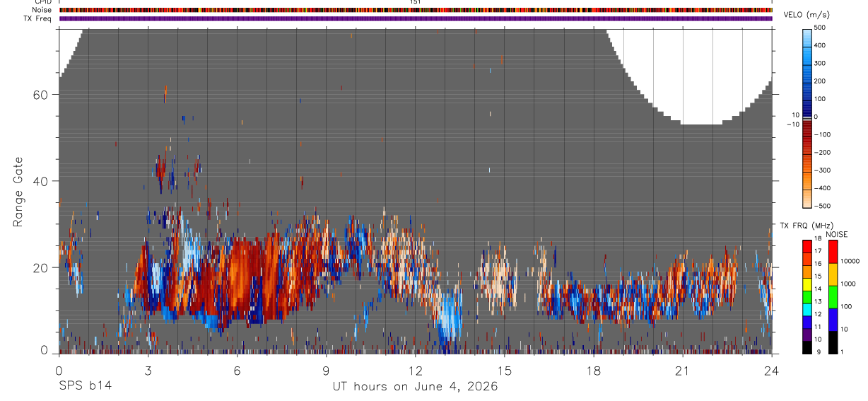Click the red top segment of NOISE legend

tap(833, 252)
